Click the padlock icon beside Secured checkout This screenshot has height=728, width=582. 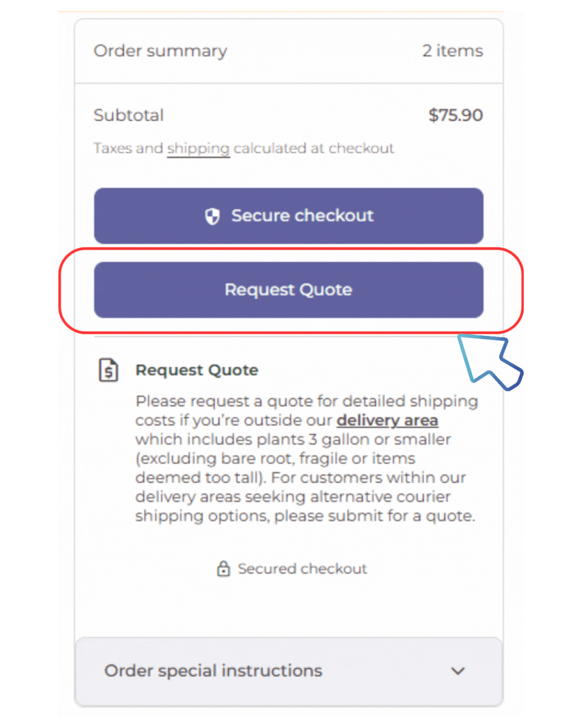pos(223,568)
